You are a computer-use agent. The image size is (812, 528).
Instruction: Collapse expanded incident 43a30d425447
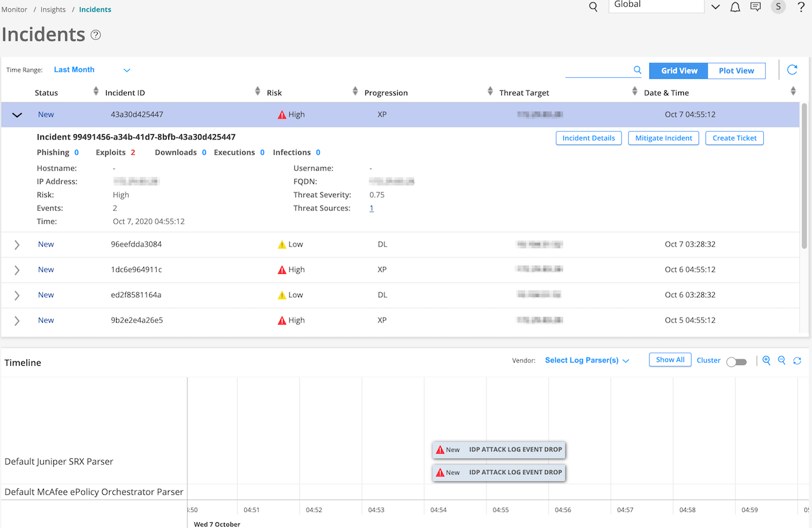pos(17,115)
